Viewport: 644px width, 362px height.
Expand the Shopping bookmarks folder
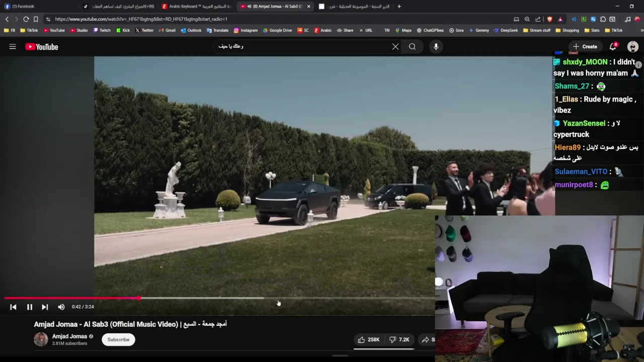[567, 30]
